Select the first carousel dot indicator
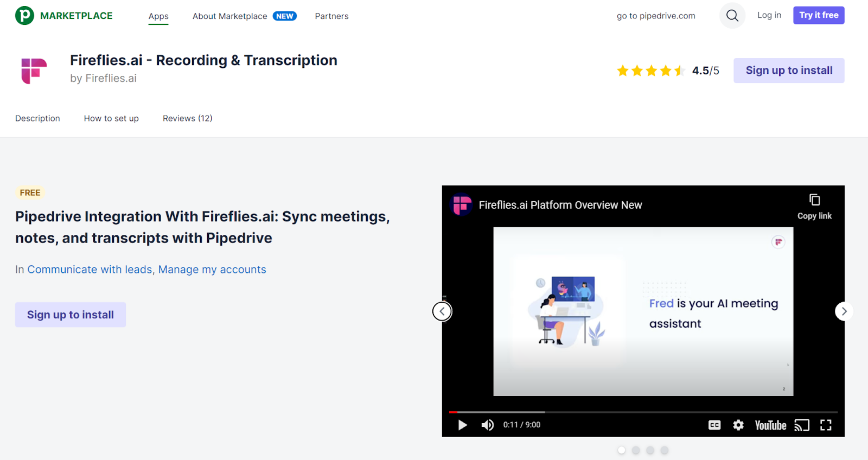868x460 pixels. tap(622, 450)
